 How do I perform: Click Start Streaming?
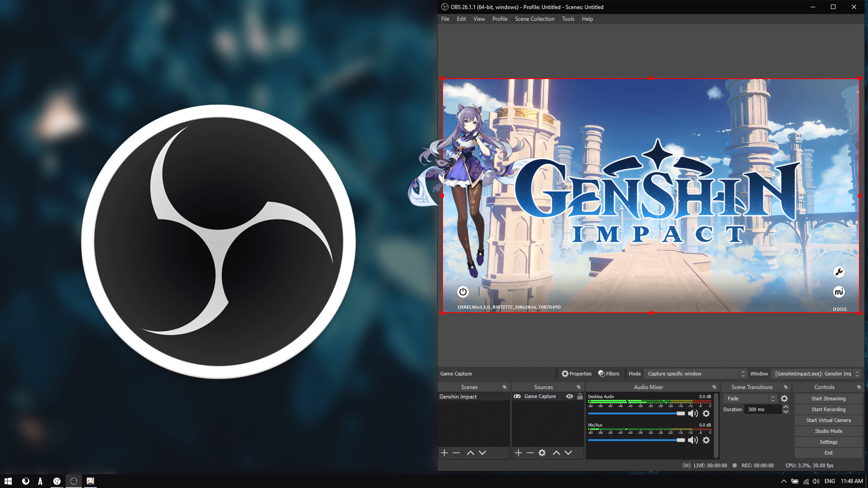pos(828,399)
